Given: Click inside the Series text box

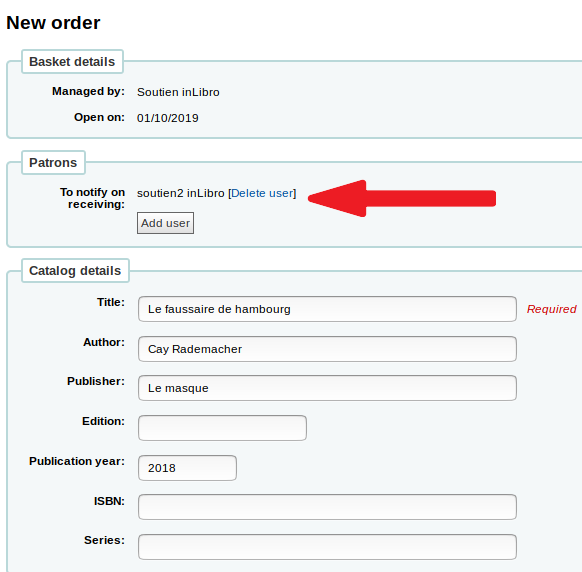Looking at the screenshot, I should 327,547.
